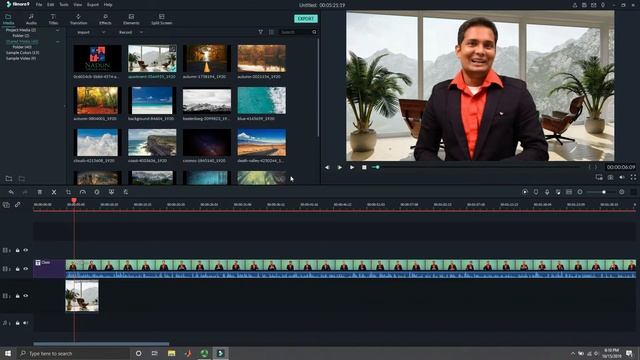Click the Render preview icon

click(x=525, y=192)
